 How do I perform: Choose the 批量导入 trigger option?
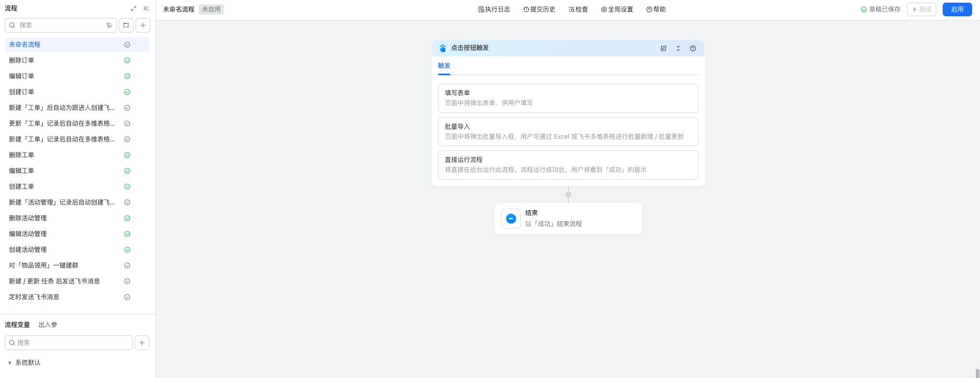coord(568,131)
